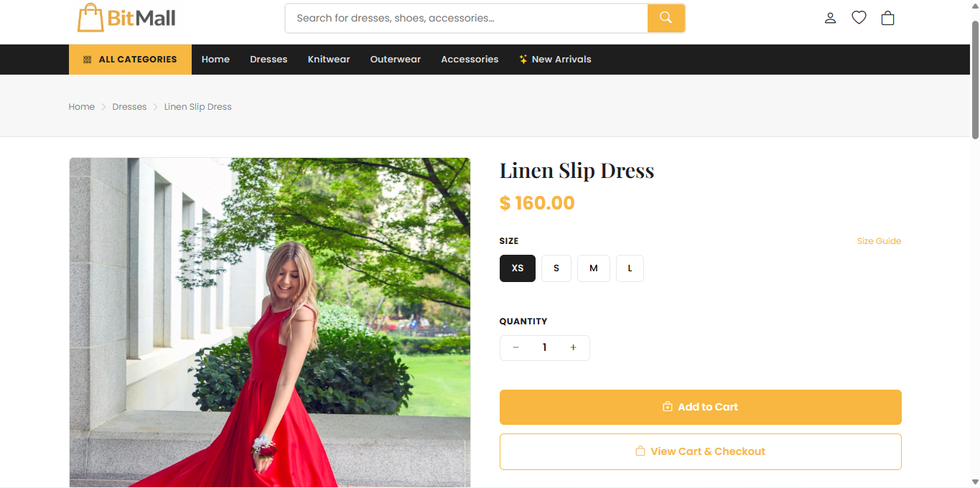Open New Arrivals with sparkle icon
The width and height of the screenshot is (980, 488).
[555, 60]
